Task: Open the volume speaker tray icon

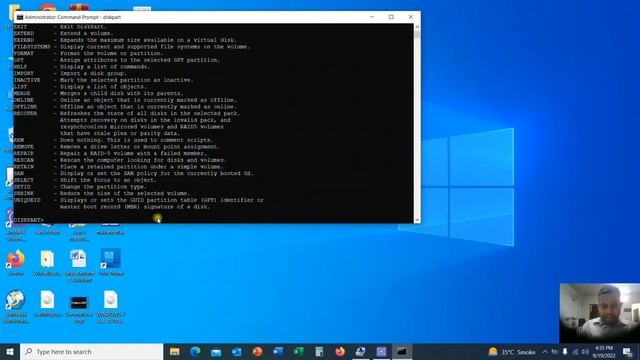Action: click(585, 351)
